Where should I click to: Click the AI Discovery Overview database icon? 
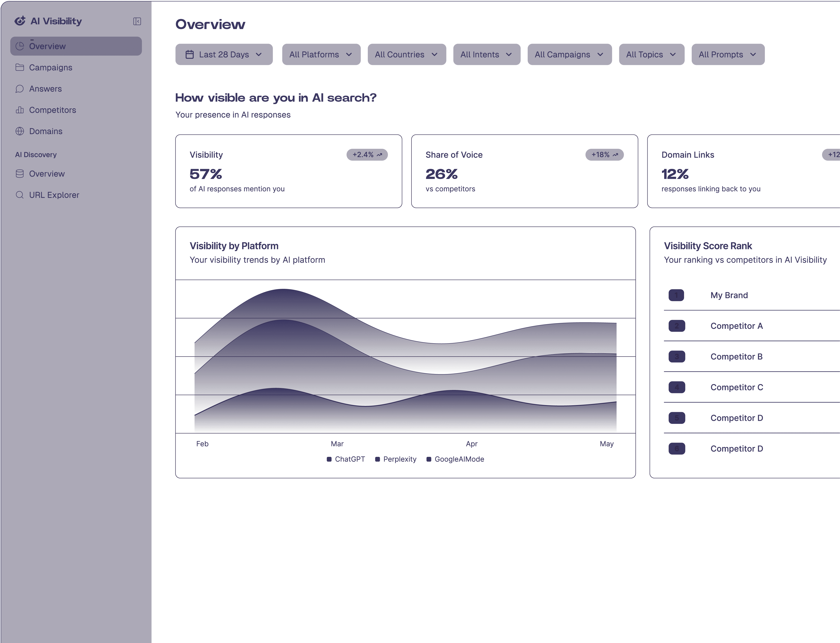[x=20, y=174]
